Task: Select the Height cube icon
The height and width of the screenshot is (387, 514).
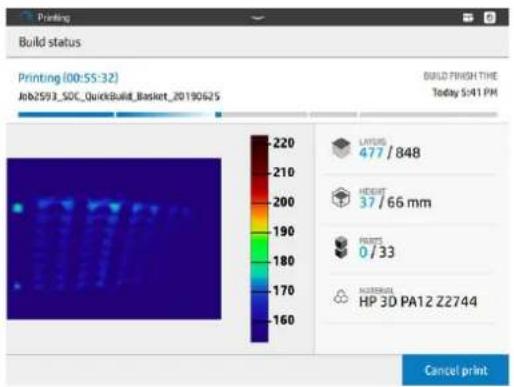Action: pos(341,197)
